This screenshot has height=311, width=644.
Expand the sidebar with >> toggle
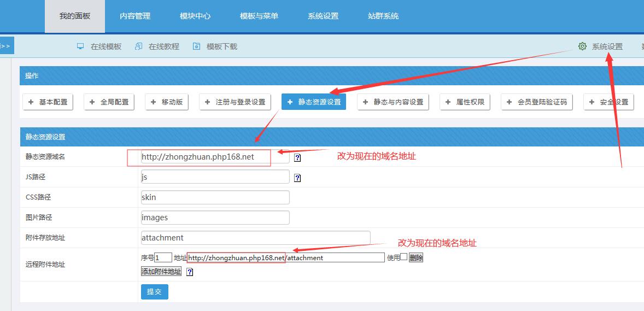[x=6, y=46]
